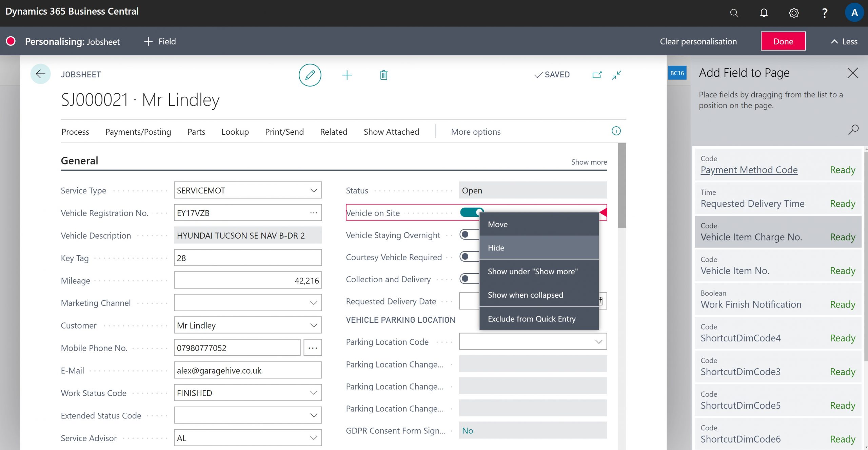Toggle the Vehicle on Site switch
Image resolution: width=868 pixels, height=450 pixels.
471,212
